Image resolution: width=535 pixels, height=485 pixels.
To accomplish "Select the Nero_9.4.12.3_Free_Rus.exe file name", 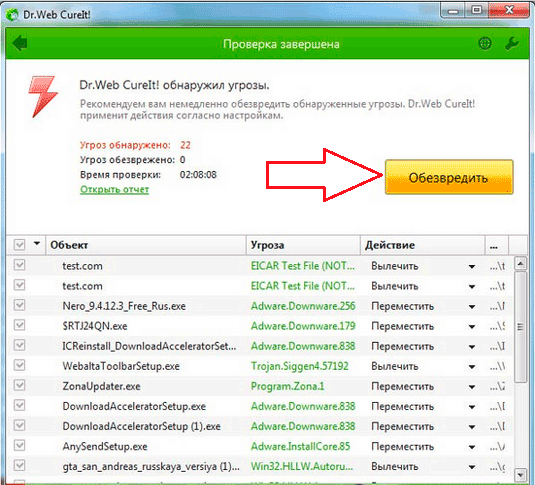I will pos(124,306).
